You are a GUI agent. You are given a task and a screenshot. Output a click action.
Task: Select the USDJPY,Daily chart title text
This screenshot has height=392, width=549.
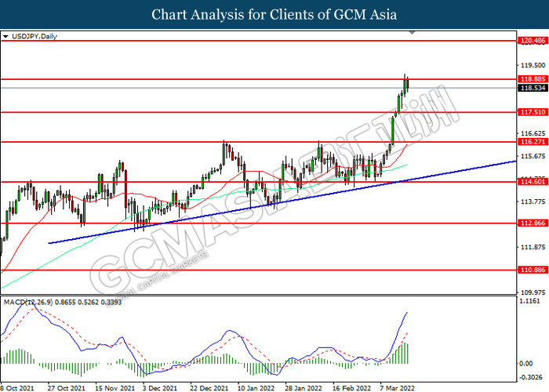point(35,36)
